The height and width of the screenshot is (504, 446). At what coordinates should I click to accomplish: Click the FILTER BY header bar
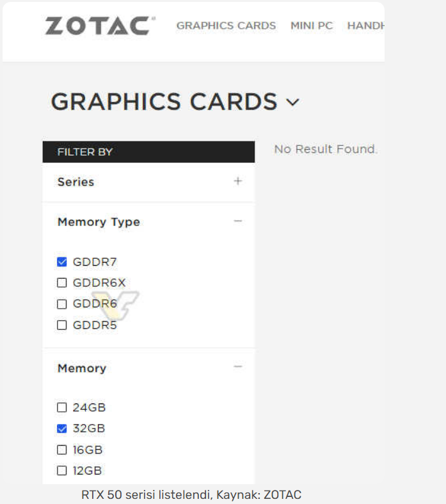pos(148,152)
